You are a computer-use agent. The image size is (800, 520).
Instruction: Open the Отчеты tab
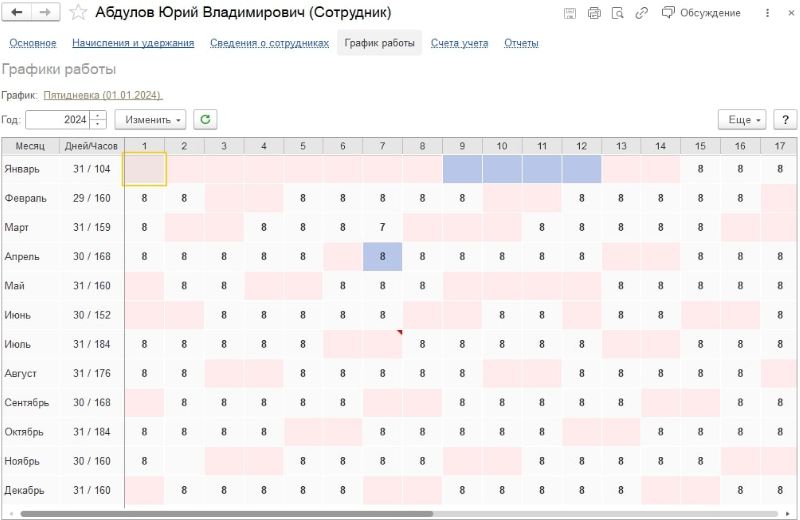(521, 43)
